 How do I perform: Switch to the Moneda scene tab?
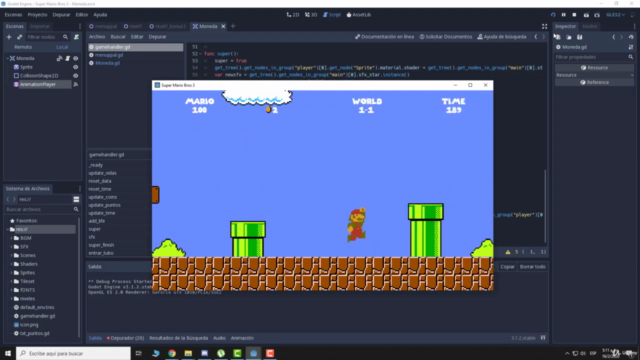(208, 27)
